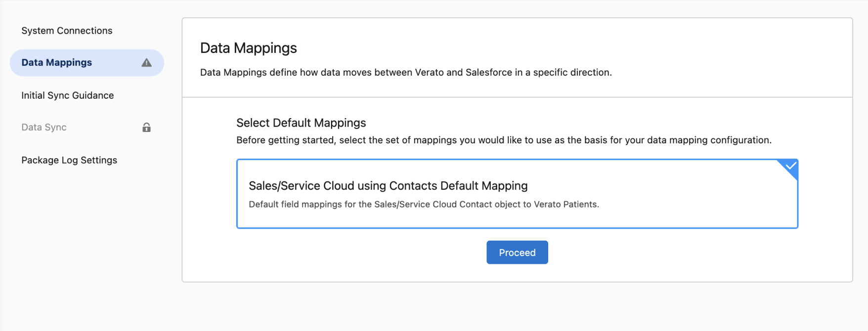Click the warning triangle icon beside Data Mappings
This screenshot has width=868, height=331.
(147, 63)
